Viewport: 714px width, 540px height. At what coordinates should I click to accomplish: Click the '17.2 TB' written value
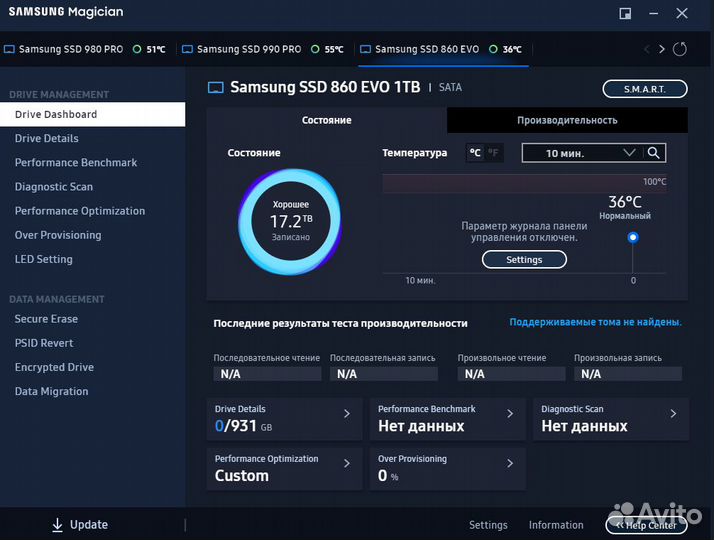[x=291, y=222]
